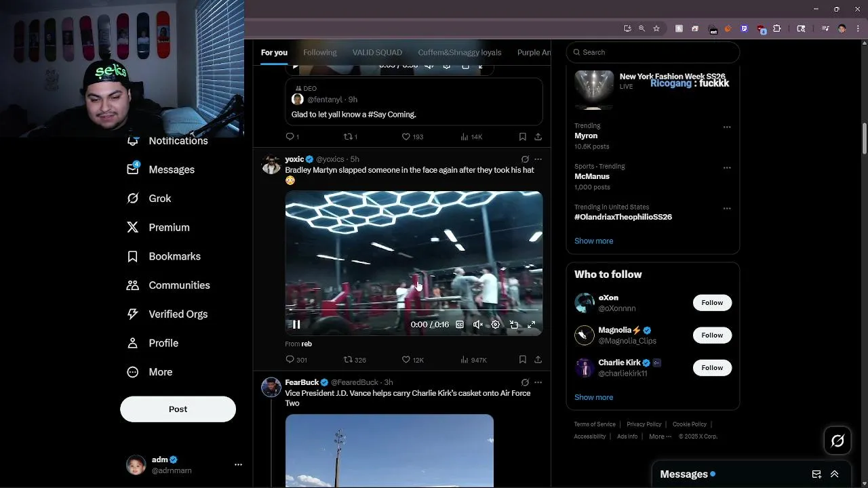The height and width of the screenshot is (488, 868).
Task: Open Grok actions on yoxic's post
Action: [x=525, y=159]
